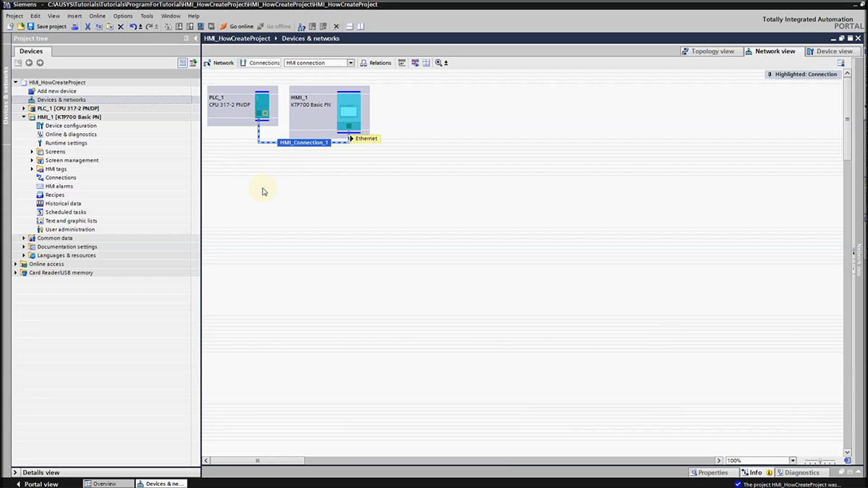868x488 pixels.
Task: Click the Accessible devices icon
Action: (x=301, y=26)
